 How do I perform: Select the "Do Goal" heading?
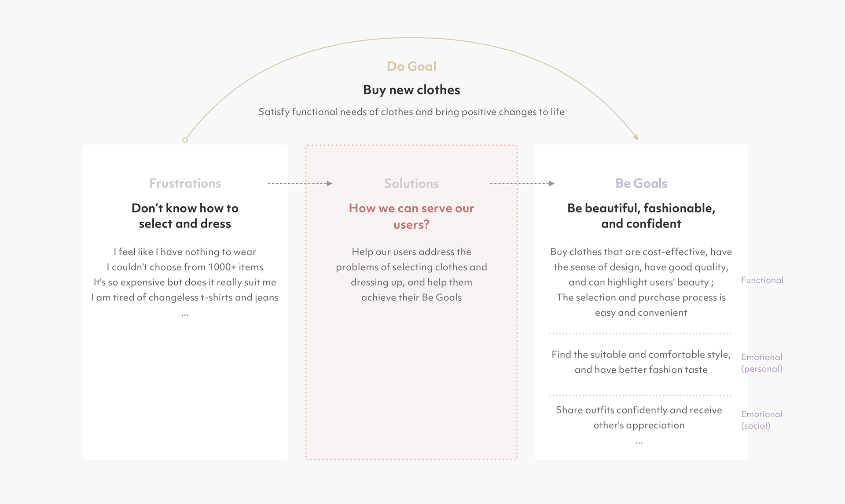tap(411, 66)
